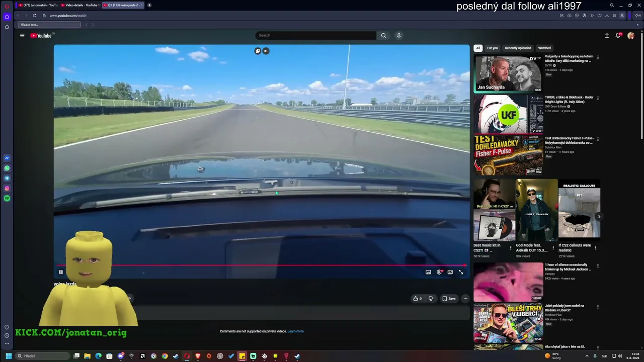
Task: Open more actions below the video
Action: (x=465, y=299)
